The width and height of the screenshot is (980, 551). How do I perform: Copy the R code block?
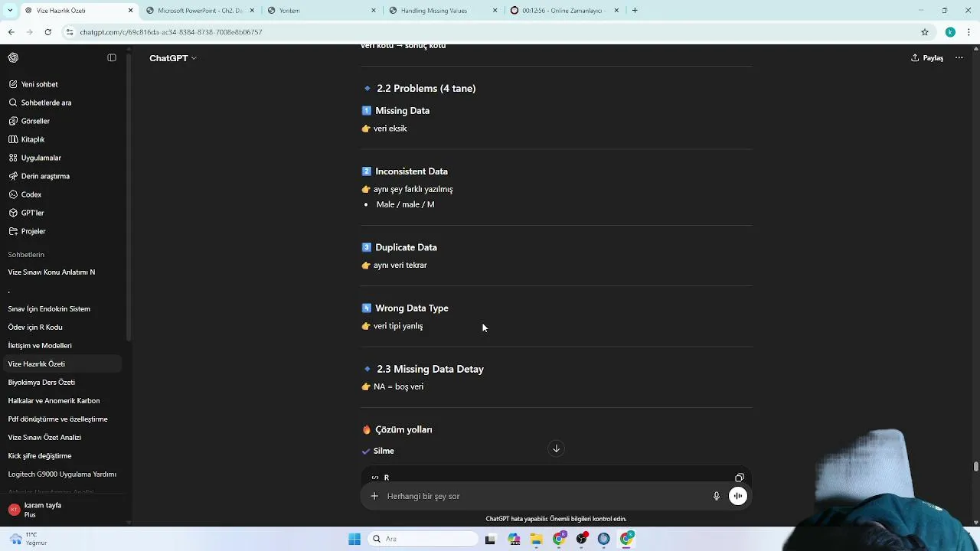coord(739,478)
